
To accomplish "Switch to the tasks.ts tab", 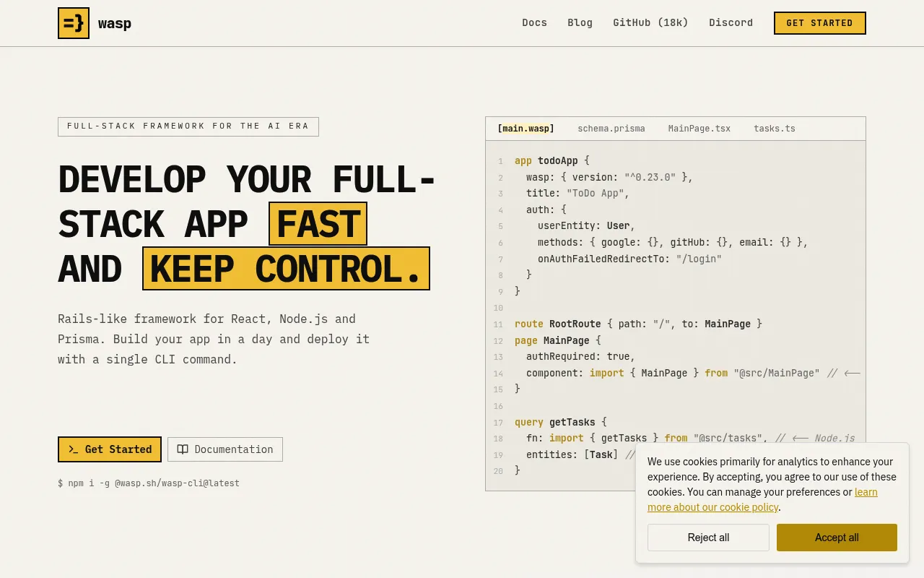I will (775, 129).
